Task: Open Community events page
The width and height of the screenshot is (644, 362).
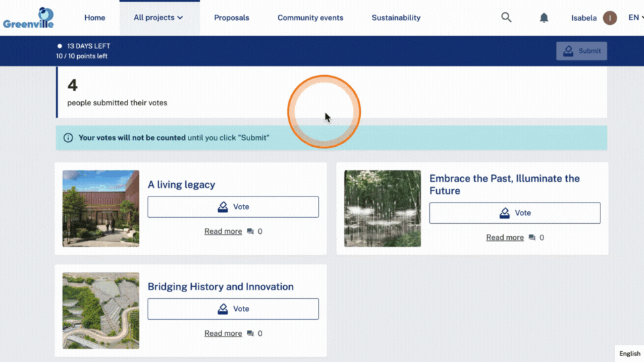Action: [311, 17]
